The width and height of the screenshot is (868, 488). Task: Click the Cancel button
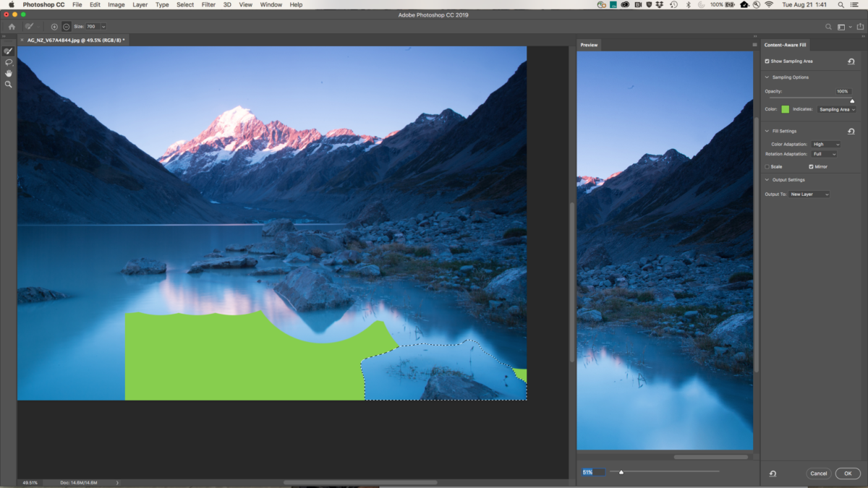pyautogui.click(x=818, y=474)
